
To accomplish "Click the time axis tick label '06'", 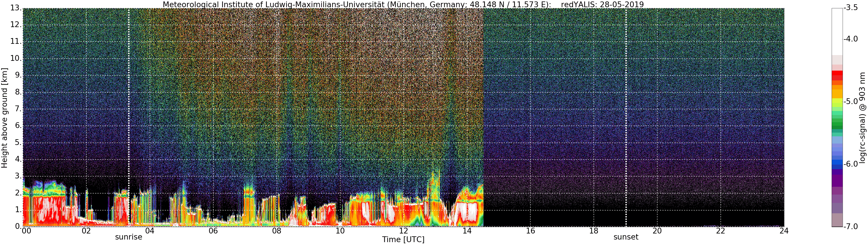I will 213,231.
